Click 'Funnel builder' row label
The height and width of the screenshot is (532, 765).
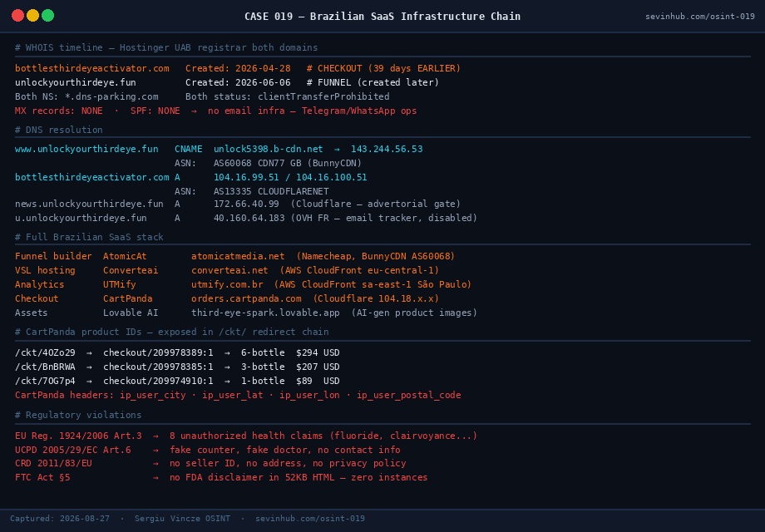point(53,256)
